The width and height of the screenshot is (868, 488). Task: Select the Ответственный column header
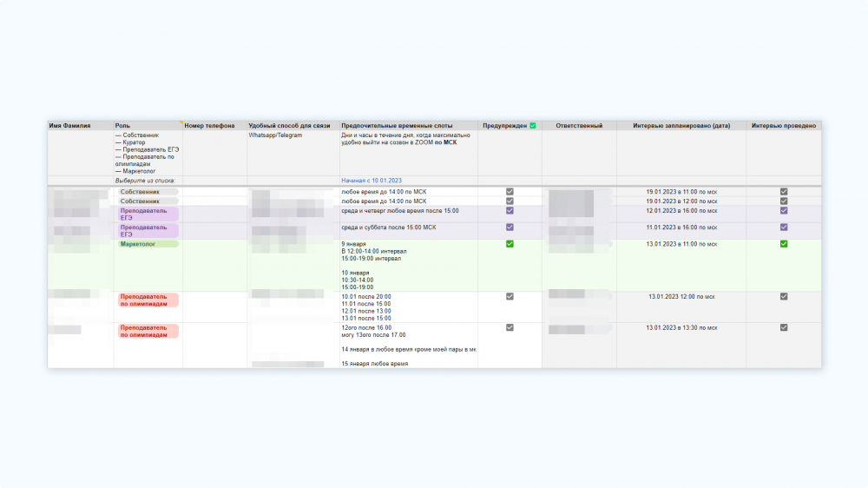tap(579, 126)
